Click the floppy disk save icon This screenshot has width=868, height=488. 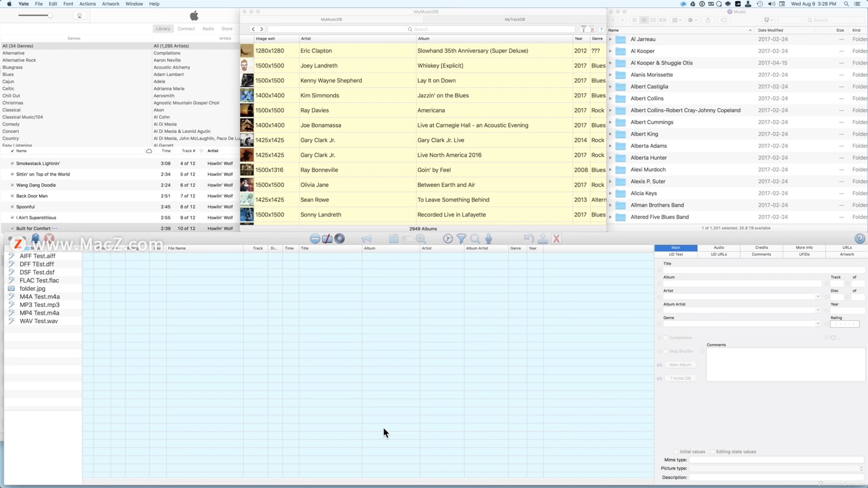point(393,239)
